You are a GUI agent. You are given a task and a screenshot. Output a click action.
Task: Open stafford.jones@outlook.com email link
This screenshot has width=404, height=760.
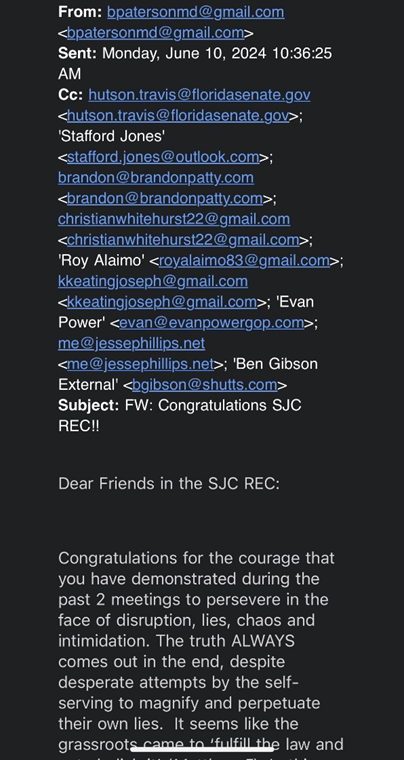pos(163,157)
